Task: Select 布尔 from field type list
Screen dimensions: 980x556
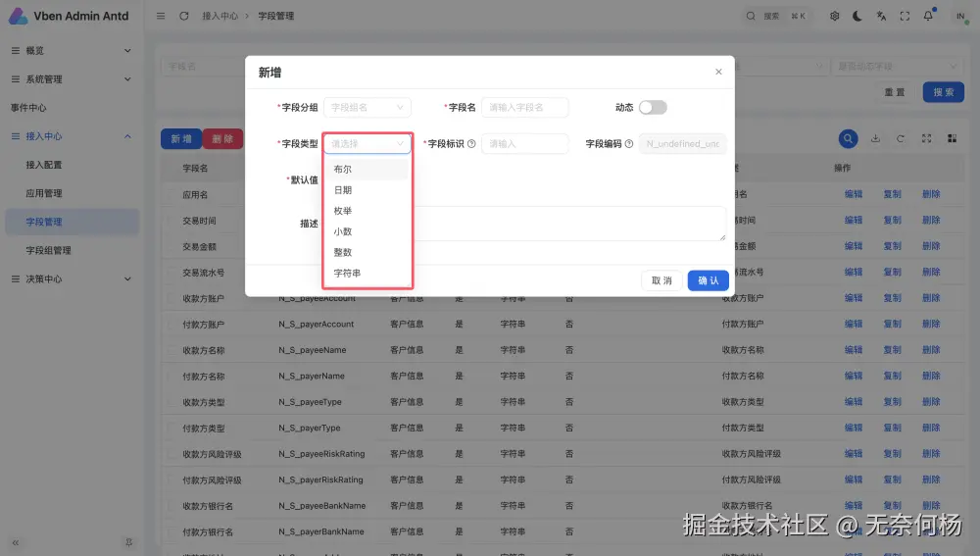Action: (367, 169)
